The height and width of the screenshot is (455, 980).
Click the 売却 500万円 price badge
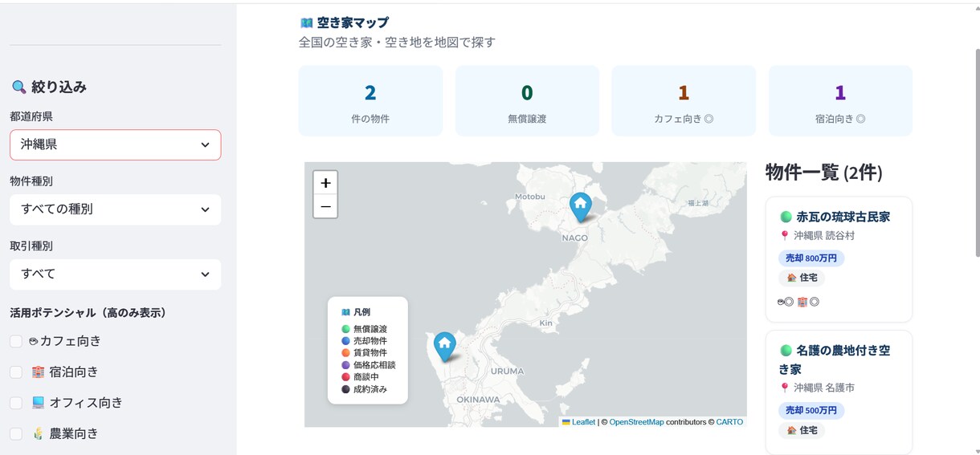click(811, 411)
